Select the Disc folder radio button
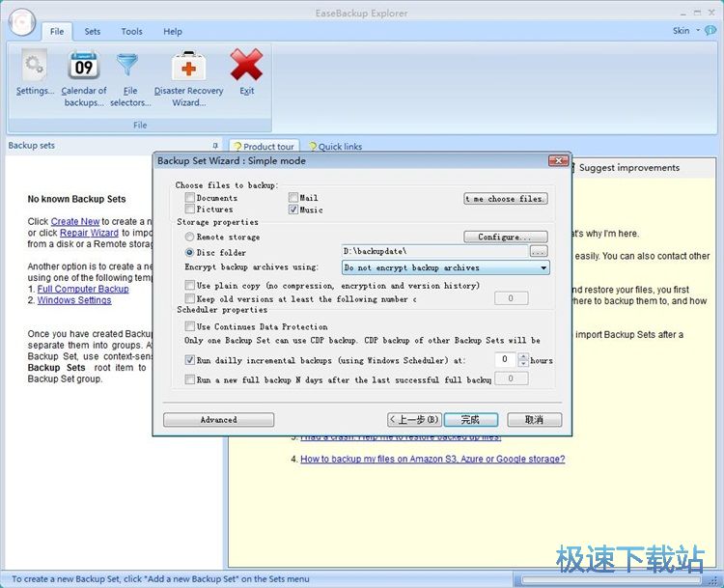 point(189,253)
